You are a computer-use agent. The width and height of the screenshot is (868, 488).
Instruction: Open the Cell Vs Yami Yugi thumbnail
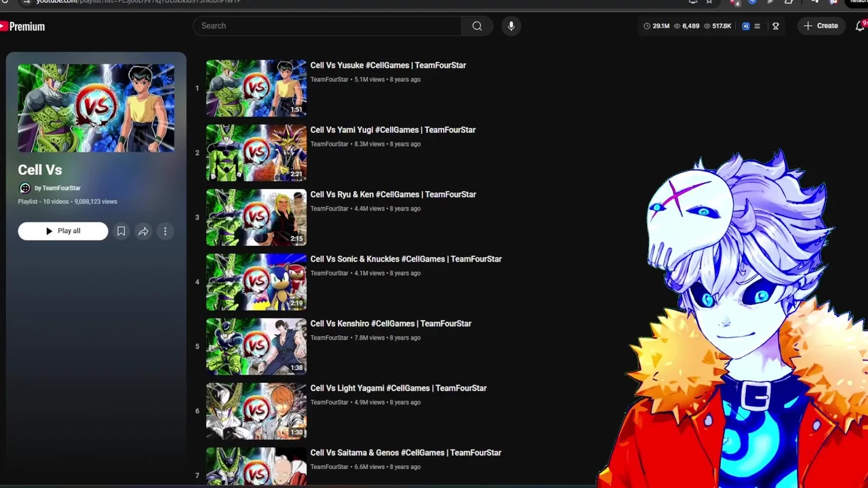click(x=256, y=152)
